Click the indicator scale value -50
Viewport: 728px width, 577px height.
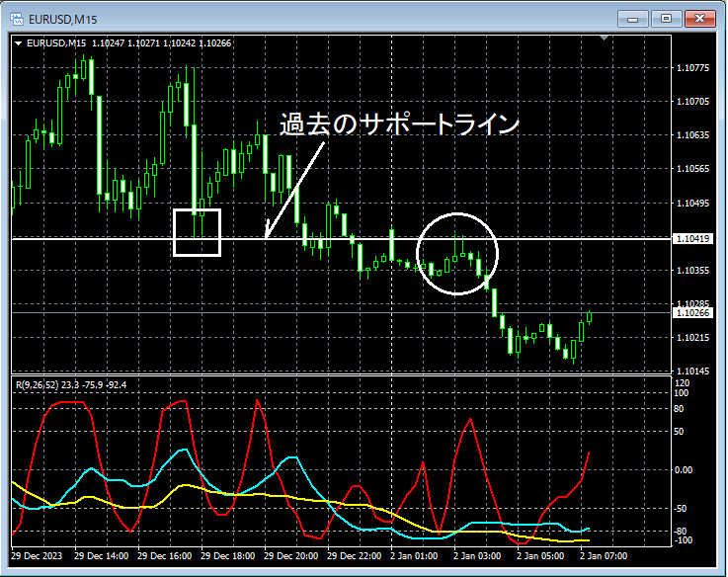coord(680,509)
